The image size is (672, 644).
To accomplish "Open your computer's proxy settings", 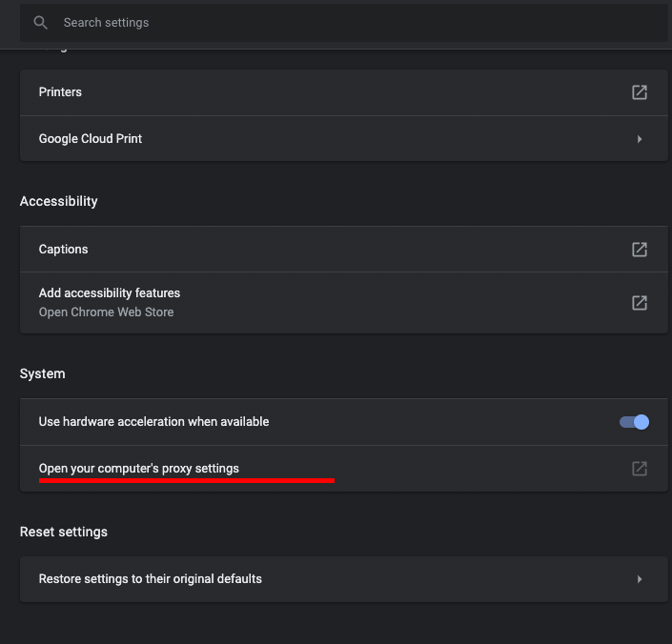I will 344,469.
